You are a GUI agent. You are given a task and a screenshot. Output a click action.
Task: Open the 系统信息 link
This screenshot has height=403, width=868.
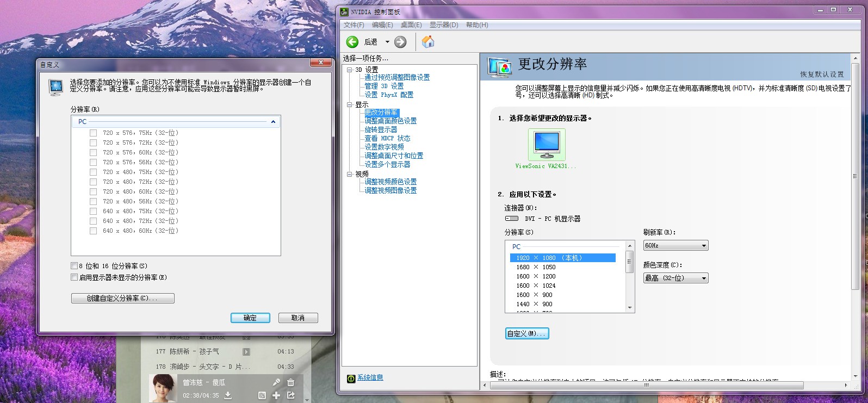point(370,378)
